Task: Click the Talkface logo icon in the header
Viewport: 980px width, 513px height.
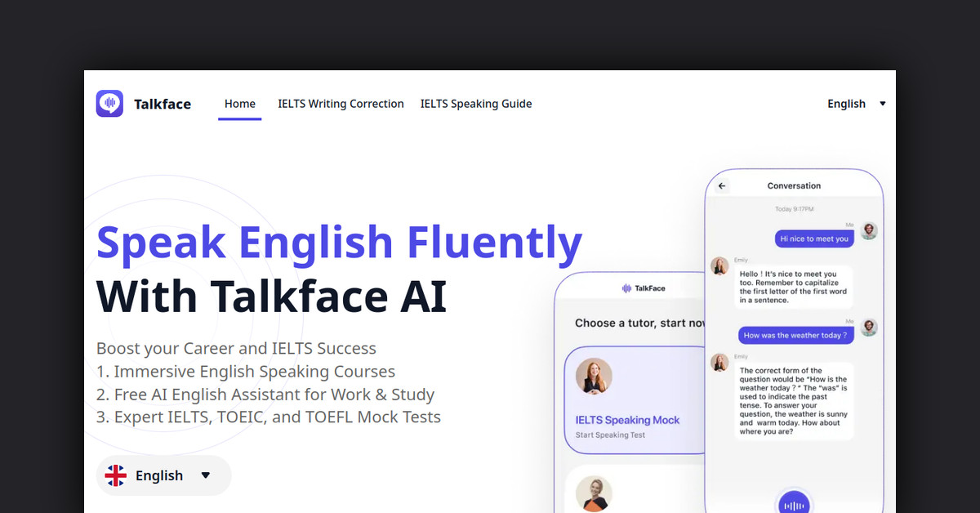Action: tap(109, 104)
